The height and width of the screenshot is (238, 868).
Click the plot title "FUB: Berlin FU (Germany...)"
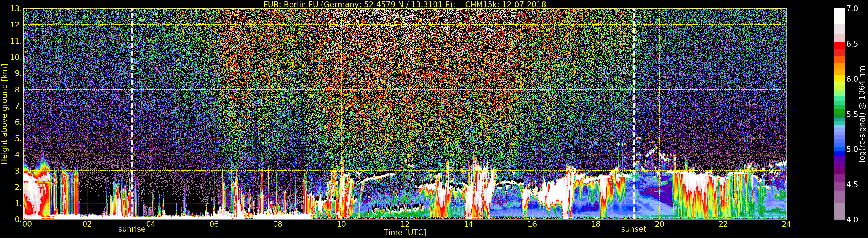pyautogui.click(x=405, y=4)
